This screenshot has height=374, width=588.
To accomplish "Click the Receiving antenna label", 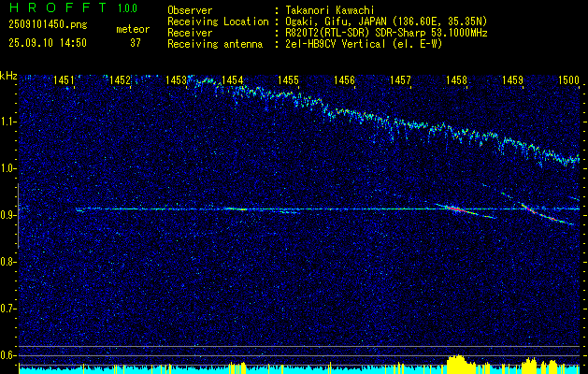I will pos(215,44).
